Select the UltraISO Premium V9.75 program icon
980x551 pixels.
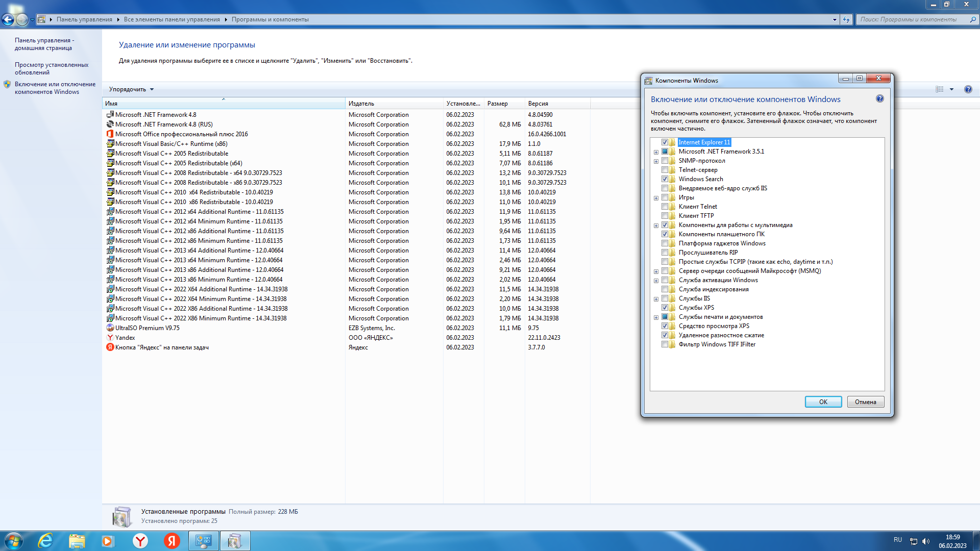(110, 328)
